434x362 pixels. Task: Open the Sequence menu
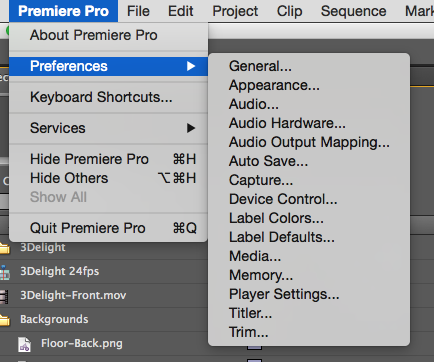click(x=353, y=11)
